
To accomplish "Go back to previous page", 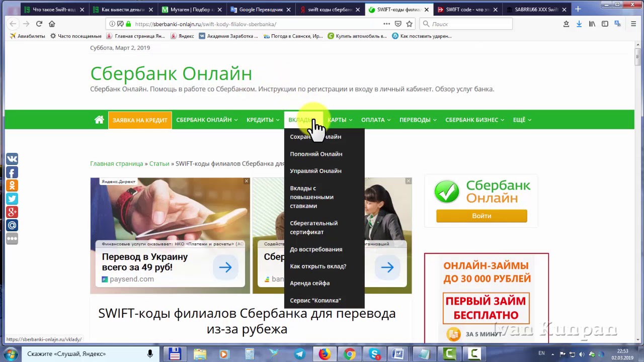I will [x=13, y=24].
